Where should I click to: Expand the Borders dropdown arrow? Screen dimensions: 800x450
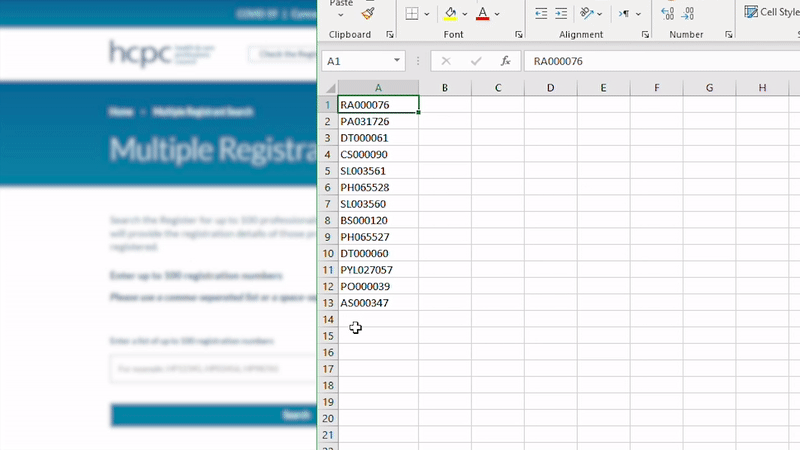pyautogui.click(x=427, y=14)
